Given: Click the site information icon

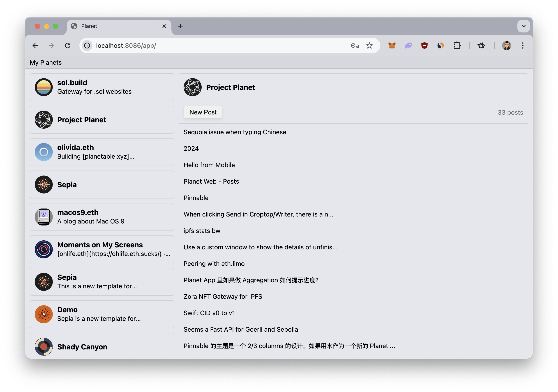Looking at the screenshot, I should (x=87, y=45).
